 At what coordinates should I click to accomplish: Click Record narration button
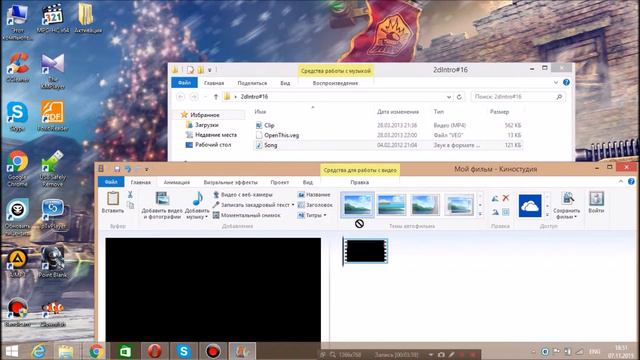[251, 205]
